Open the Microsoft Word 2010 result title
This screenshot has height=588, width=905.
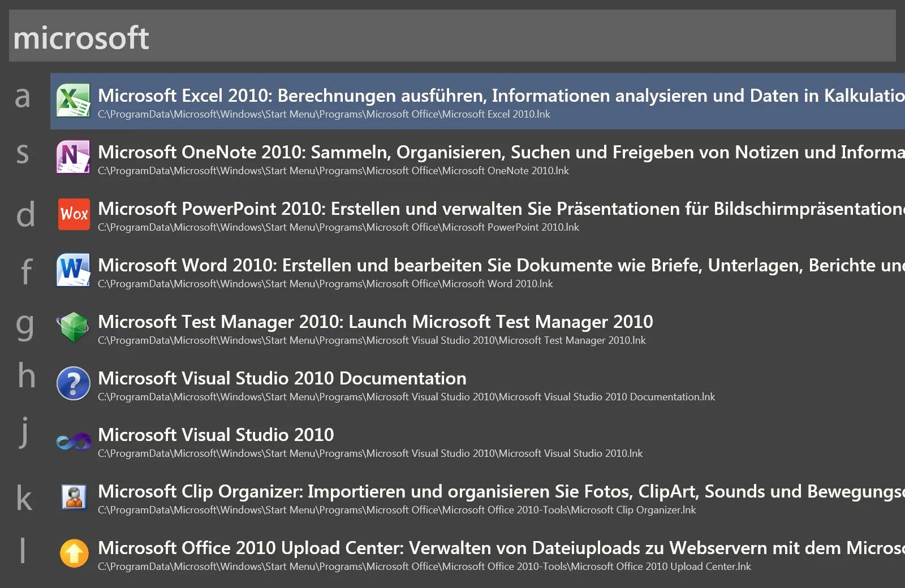pyautogui.click(x=501, y=265)
